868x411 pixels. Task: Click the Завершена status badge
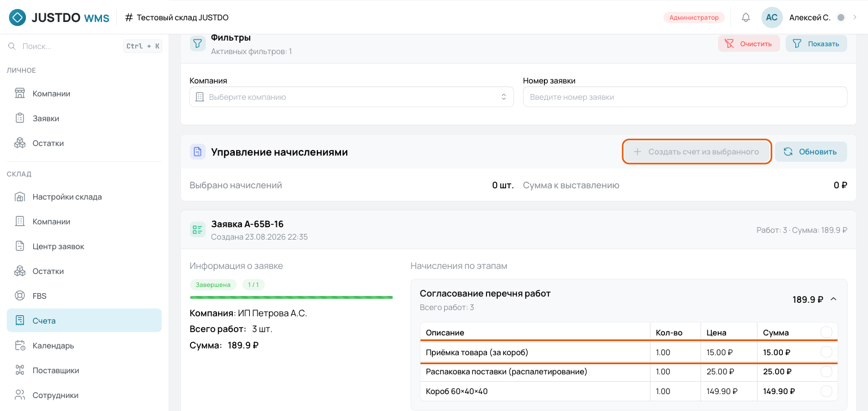pos(213,285)
